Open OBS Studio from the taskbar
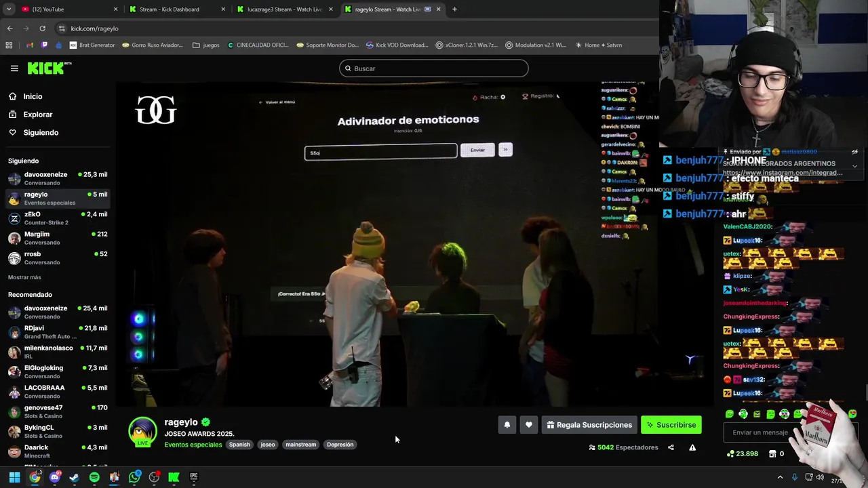Screen dimensions: 868x488 click(x=154, y=477)
